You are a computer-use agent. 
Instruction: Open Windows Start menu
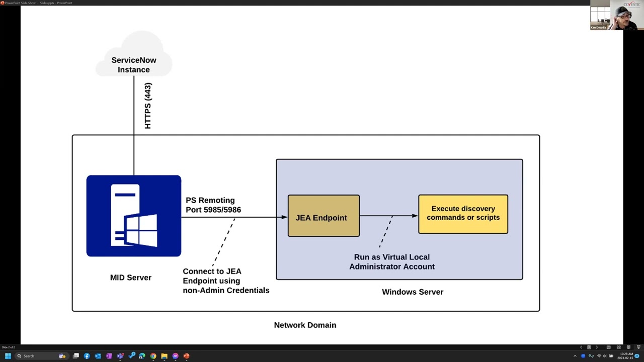[8, 356]
